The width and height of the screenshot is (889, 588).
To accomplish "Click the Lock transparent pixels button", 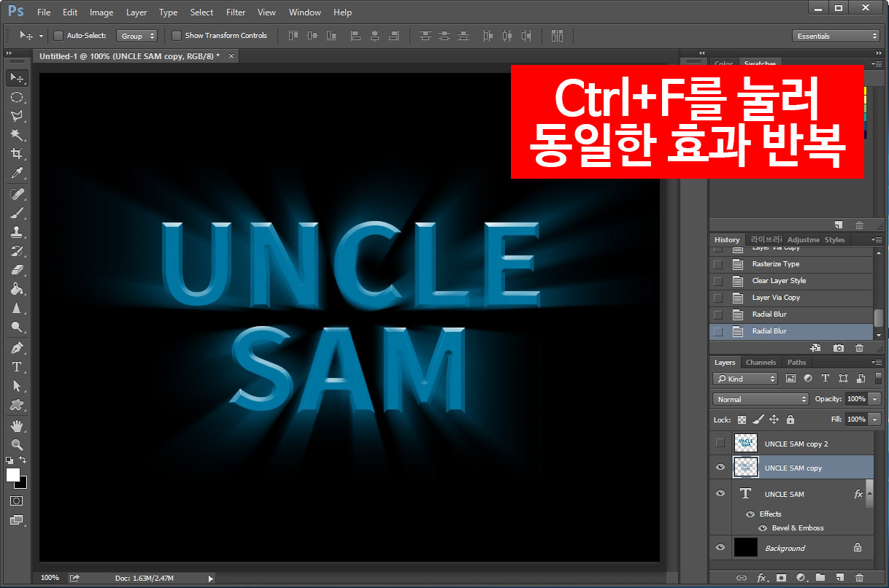I will click(742, 419).
